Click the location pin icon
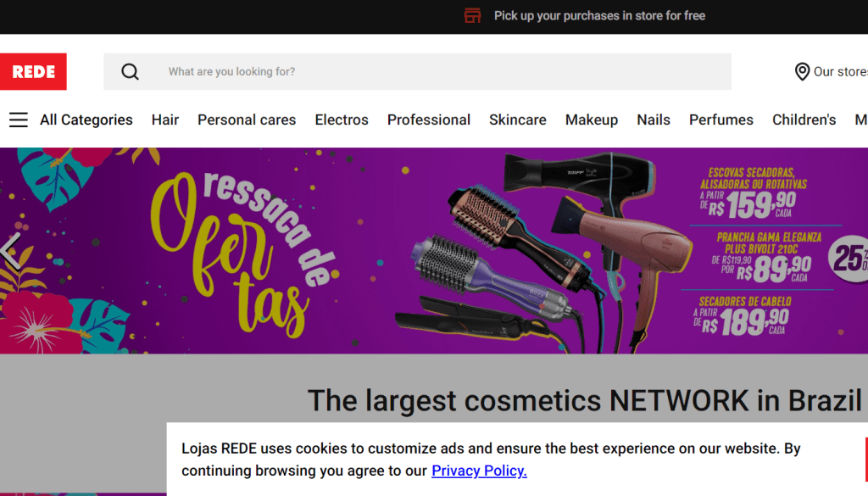Image resolution: width=868 pixels, height=496 pixels. coord(802,71)
